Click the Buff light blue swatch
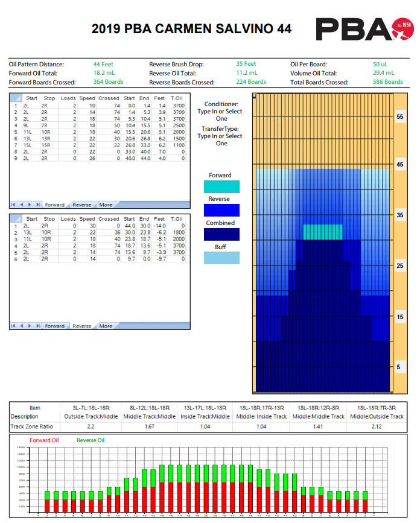This screenshot has height=523, width=420. tap(221, 258)
